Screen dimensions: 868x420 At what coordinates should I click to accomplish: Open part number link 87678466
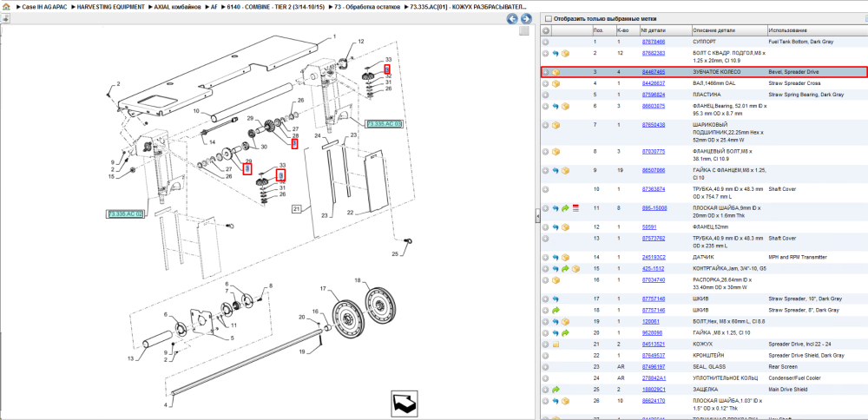[654, 42]
